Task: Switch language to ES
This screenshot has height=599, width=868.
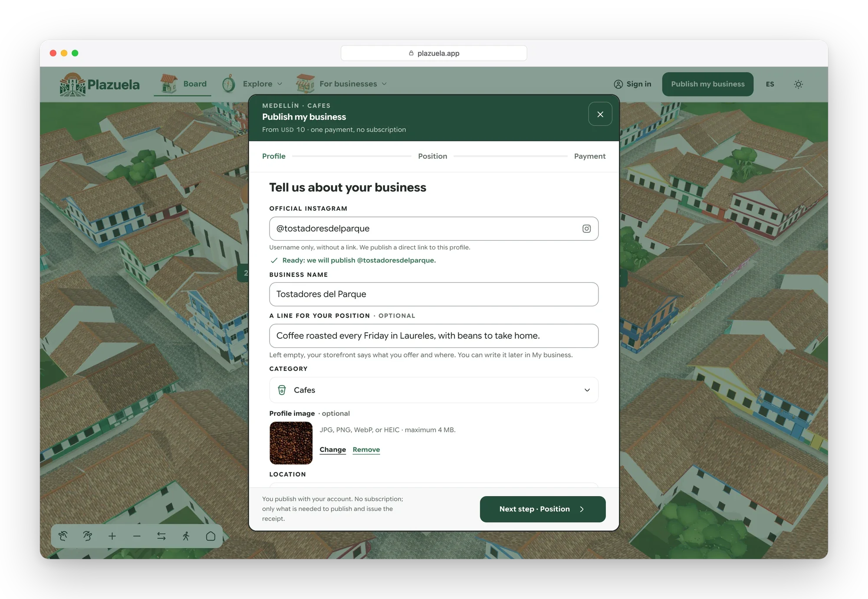Action: point(770,84)
